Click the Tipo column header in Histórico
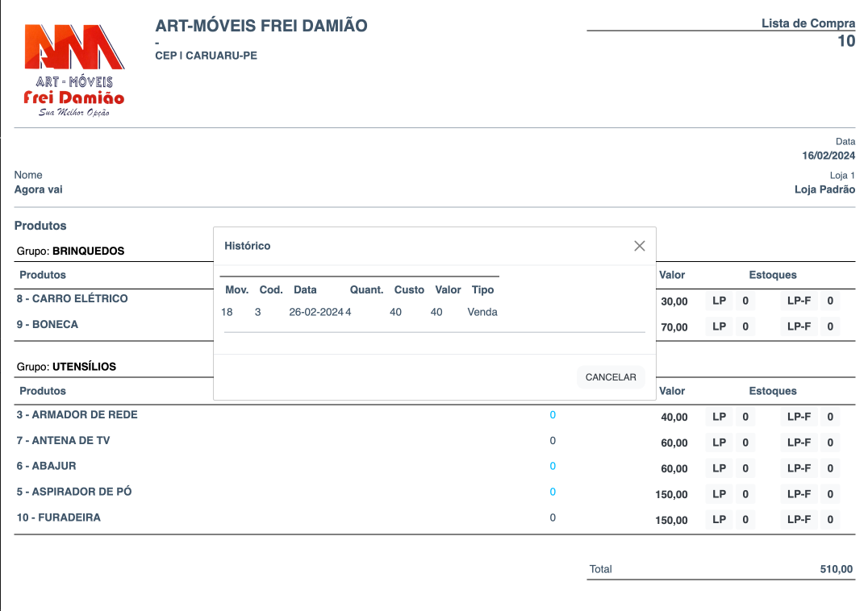The width and height of the screenshot is (868, 611). click(x=482, y=290)
